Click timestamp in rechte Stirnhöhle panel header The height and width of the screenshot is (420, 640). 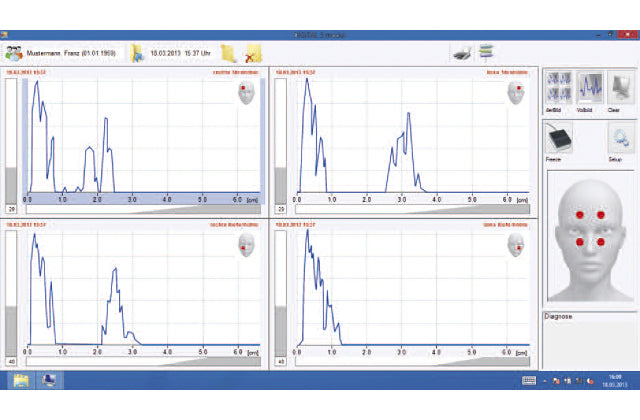[26, 72]
